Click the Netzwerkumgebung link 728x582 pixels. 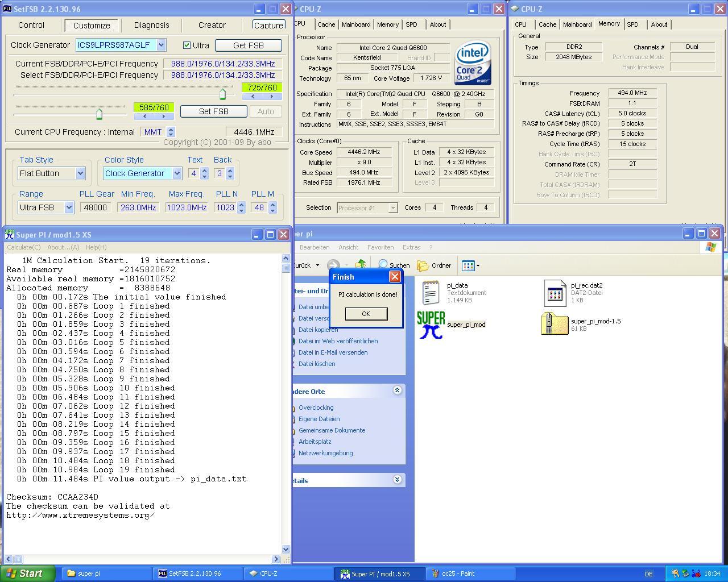coord(325,453)
